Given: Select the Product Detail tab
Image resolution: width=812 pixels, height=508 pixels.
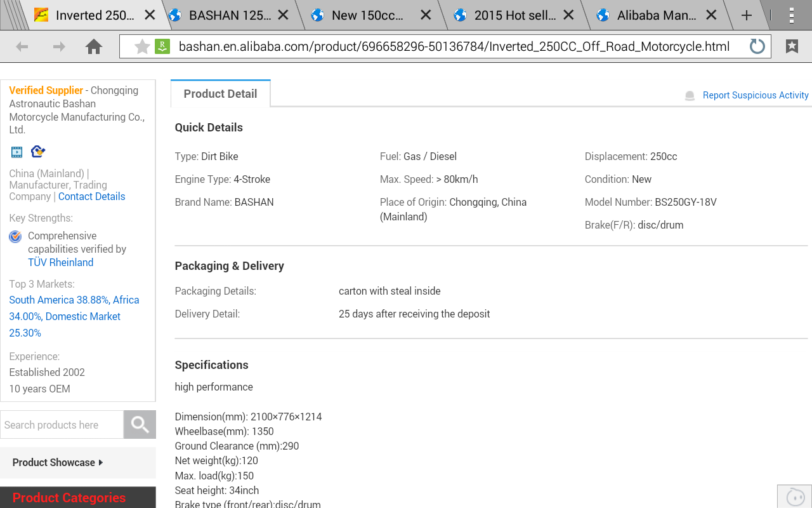Looking at the screenshot, I should pos(220,94).
